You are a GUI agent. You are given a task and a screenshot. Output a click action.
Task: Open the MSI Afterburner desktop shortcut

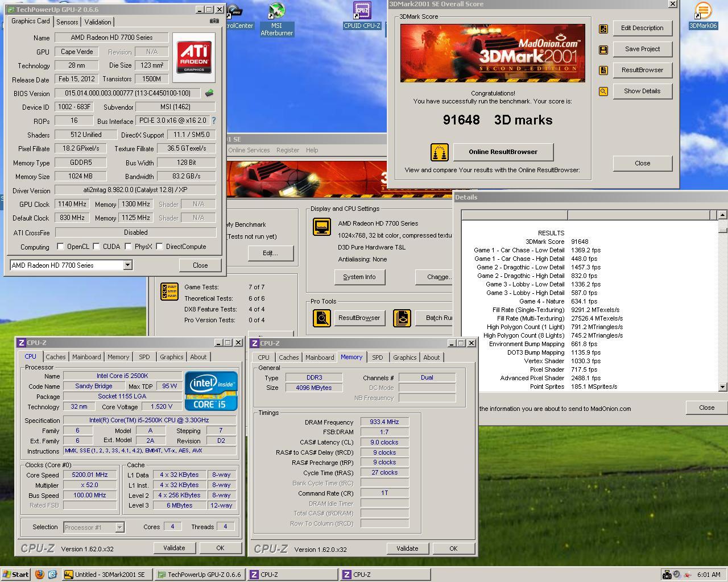click(276, 19)
